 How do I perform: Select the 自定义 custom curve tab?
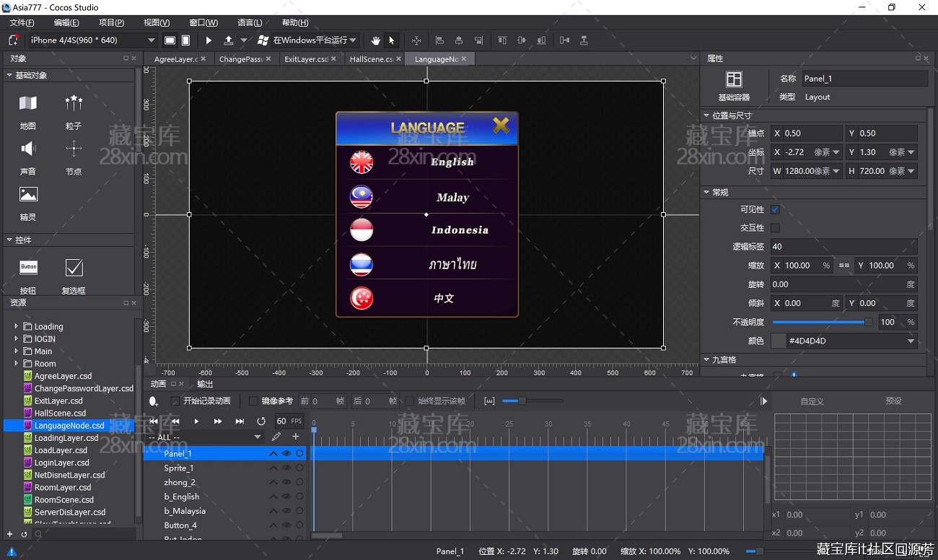(812, 401)
